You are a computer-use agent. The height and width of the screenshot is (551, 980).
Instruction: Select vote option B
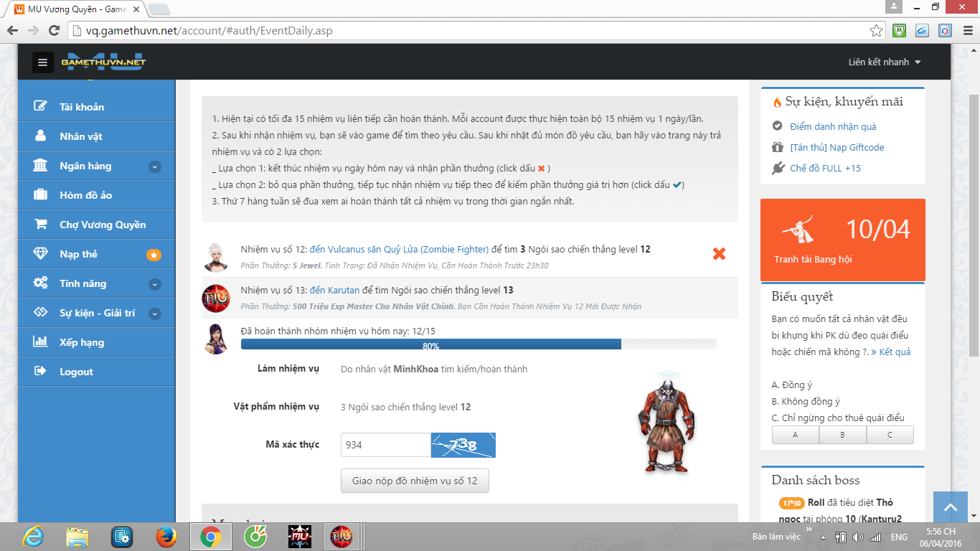[842, 435]
